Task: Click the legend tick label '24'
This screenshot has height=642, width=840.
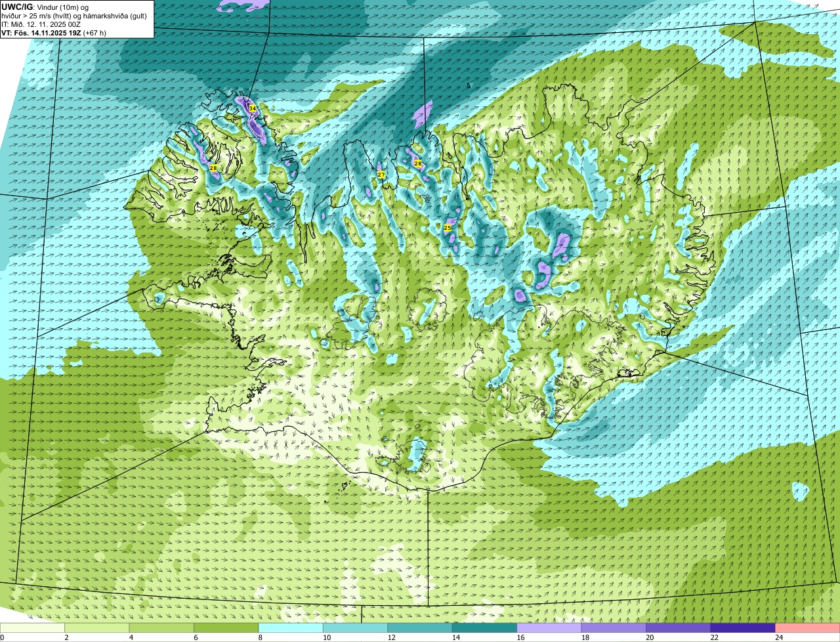Action: 778,637
